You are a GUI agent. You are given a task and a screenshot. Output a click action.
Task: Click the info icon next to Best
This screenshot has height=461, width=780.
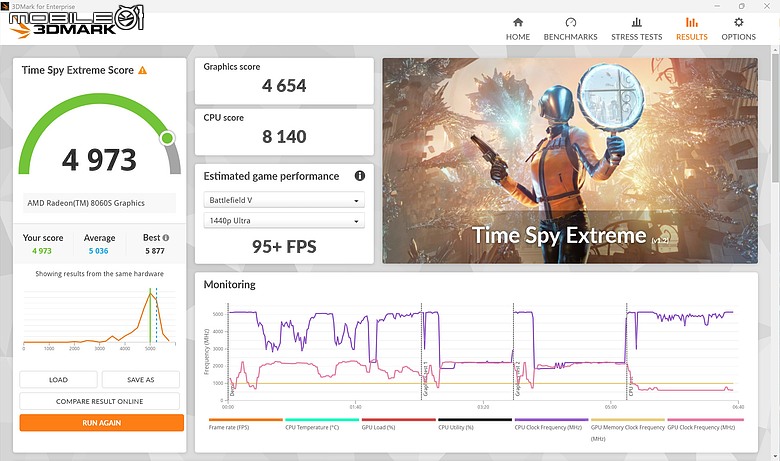pos(166,238)
